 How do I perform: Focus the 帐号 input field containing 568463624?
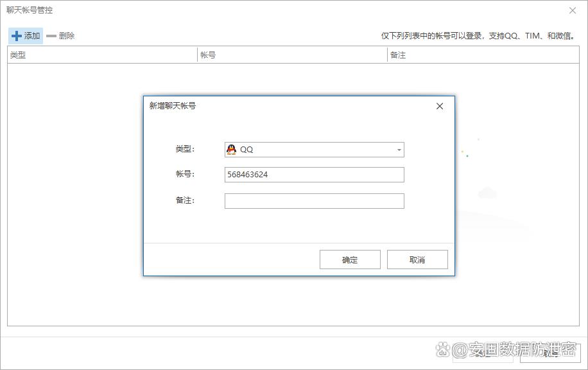point(315,175)
